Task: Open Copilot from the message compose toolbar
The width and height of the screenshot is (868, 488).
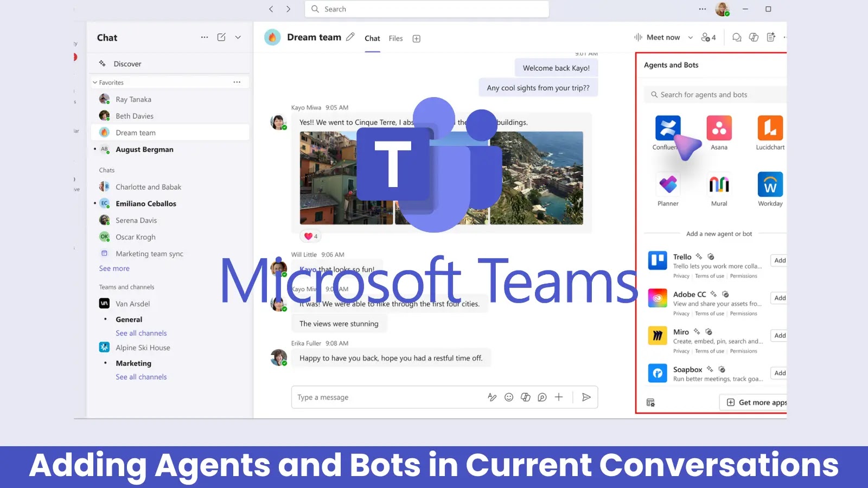Action: 525,397
